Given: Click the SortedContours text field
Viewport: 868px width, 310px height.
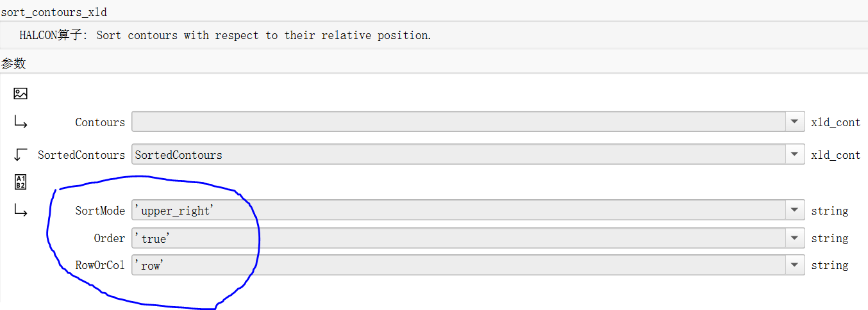Looking at the screenshot, I should (459, 154).
